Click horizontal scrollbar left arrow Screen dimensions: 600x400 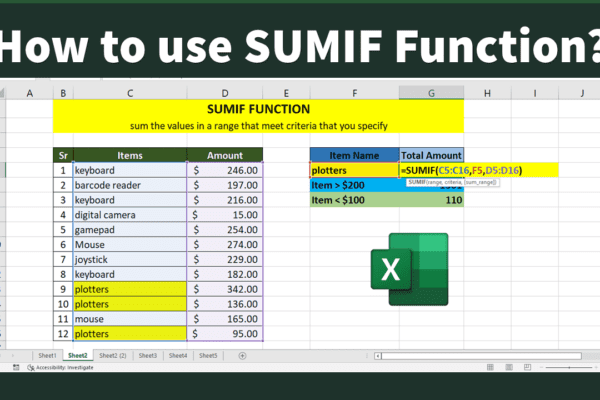378,356
